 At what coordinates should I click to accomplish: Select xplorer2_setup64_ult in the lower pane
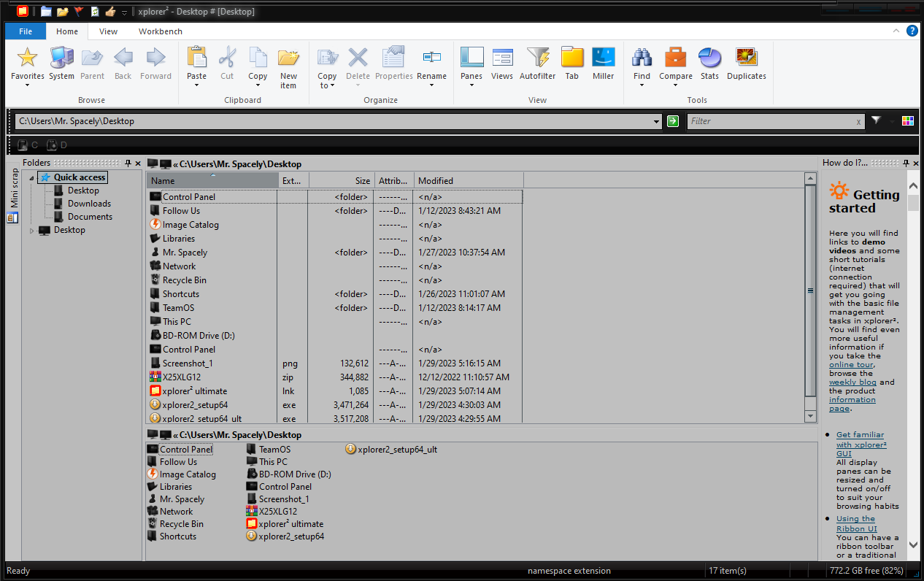coord(391,450)
